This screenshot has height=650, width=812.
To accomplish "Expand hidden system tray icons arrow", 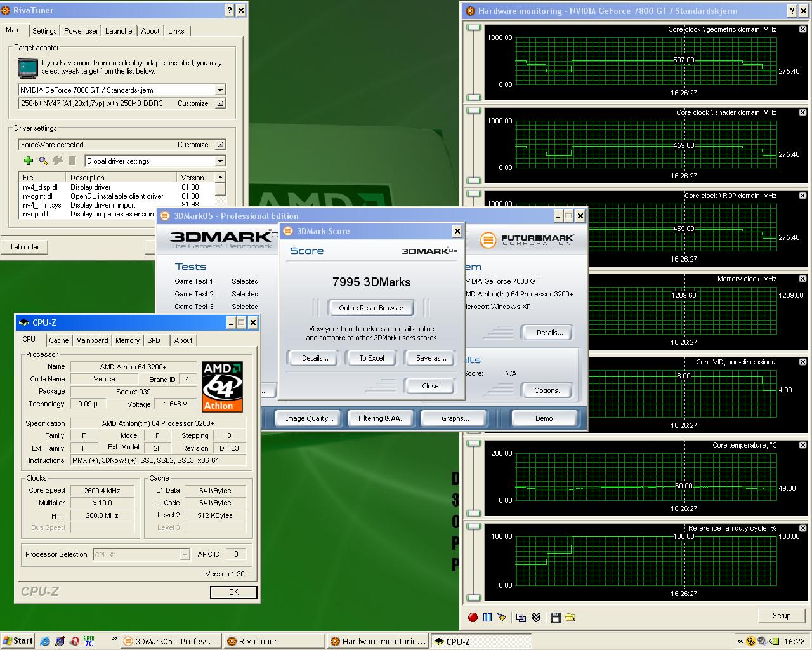I will pos(740,641).
